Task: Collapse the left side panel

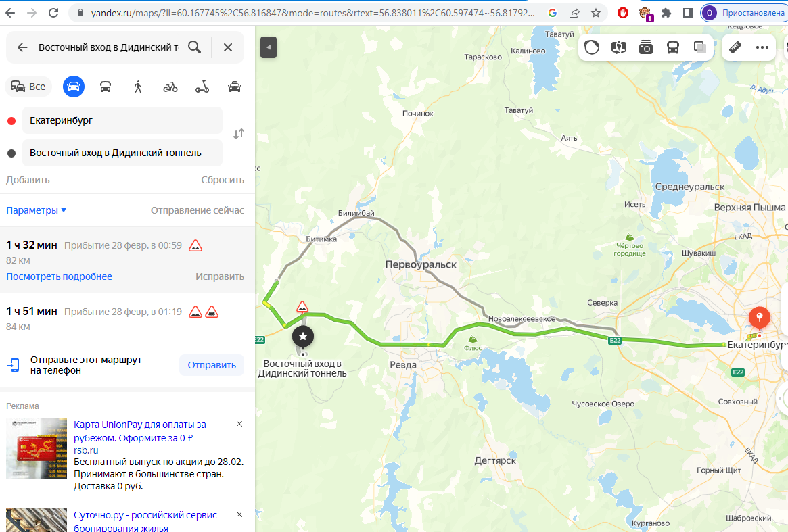Action: 269,47
